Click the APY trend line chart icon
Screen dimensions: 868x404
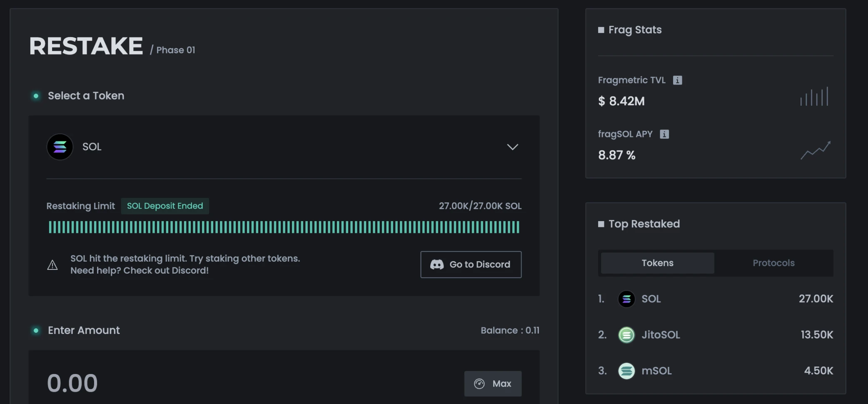click(815, 150)
